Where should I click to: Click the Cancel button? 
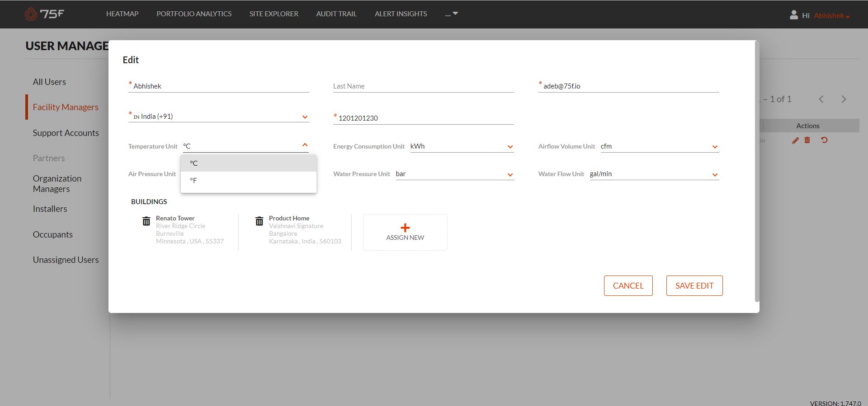point(628,286)
